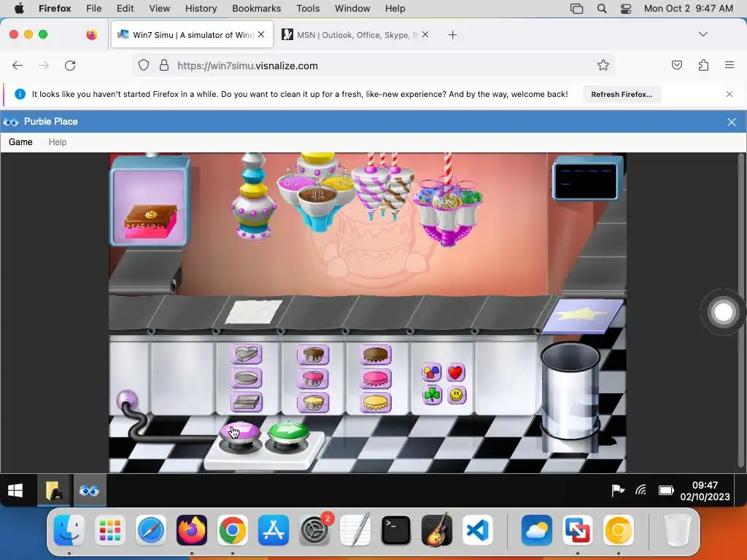The width and height of the screenshot is (747, 560).
Task: Click the score monitor screen
Action: click(587, 179)
